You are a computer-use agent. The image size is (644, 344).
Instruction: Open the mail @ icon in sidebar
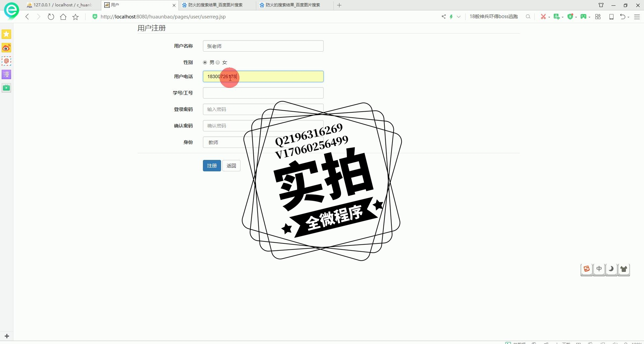pos(6,61)
